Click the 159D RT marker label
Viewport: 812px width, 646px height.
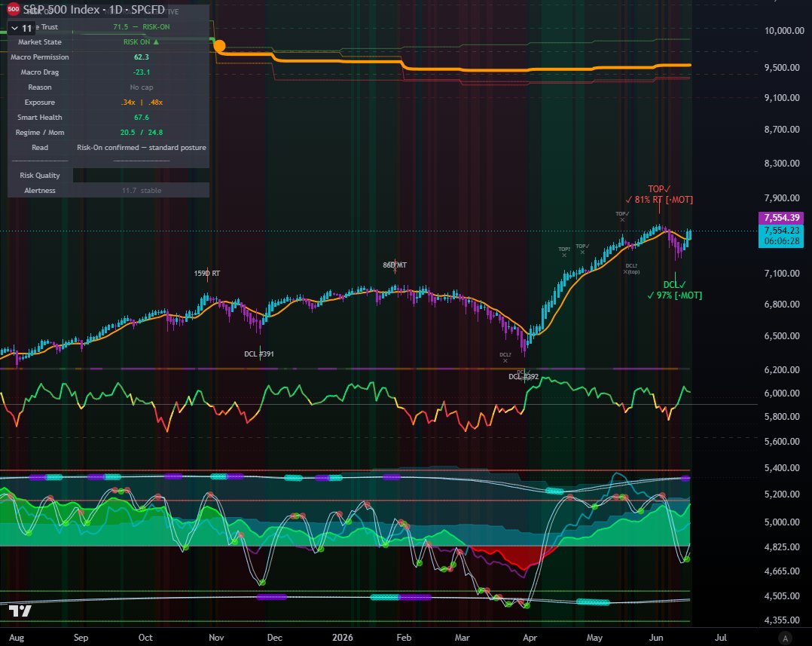[x=207, y=273]
